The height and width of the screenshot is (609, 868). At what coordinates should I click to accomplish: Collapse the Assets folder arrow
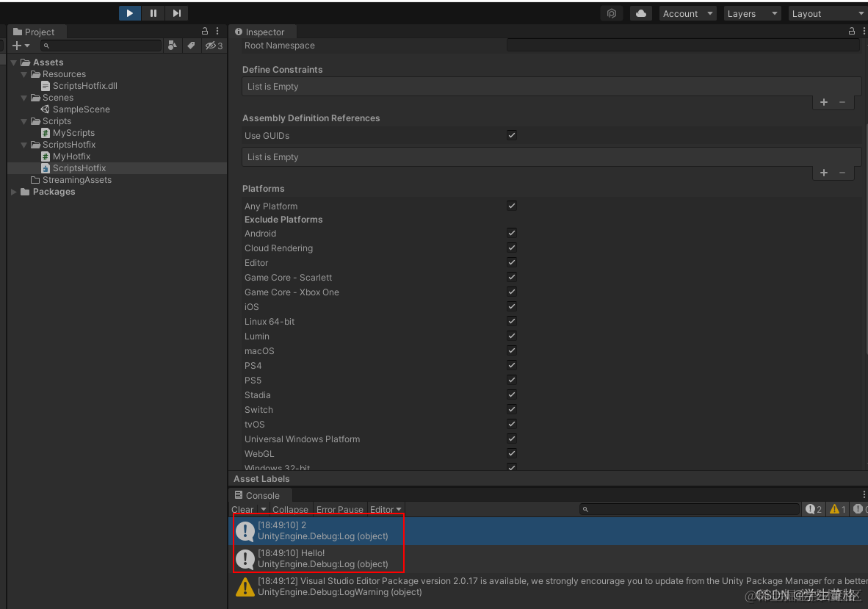pos(14,62)
